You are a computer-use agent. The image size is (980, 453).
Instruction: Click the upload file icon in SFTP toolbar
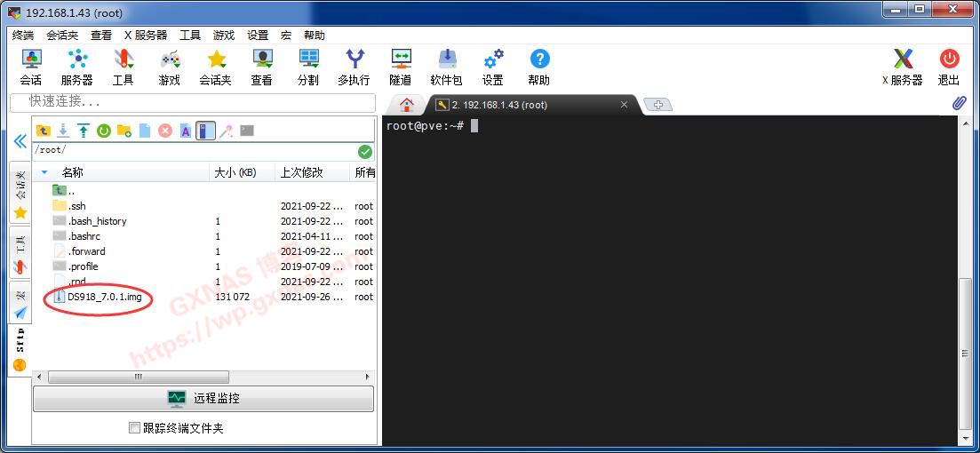point(84,131)
